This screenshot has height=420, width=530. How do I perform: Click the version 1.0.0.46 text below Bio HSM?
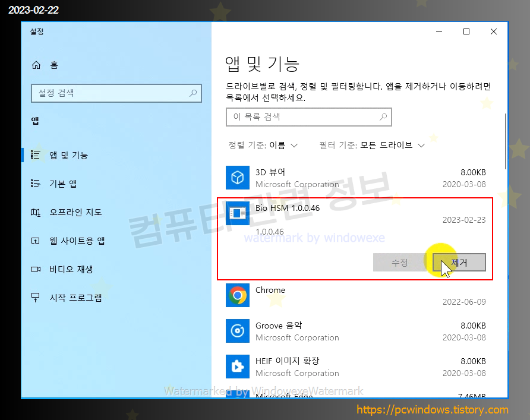(x=270, y=232)
